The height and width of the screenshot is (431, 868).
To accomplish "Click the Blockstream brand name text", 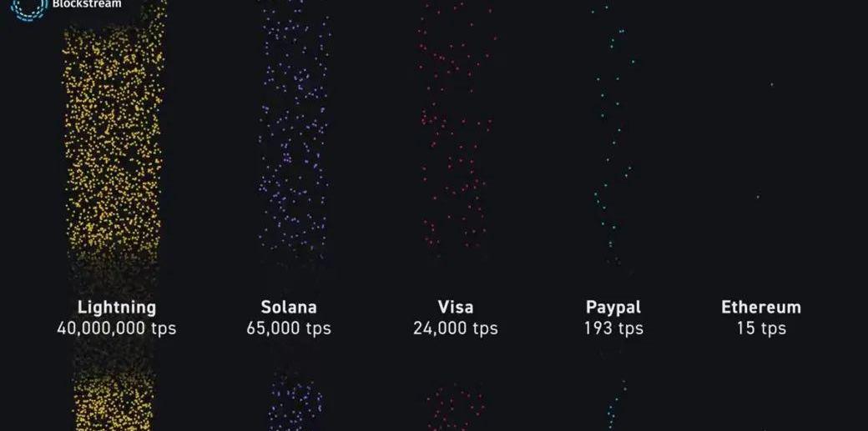I will [x=87, y=4].
